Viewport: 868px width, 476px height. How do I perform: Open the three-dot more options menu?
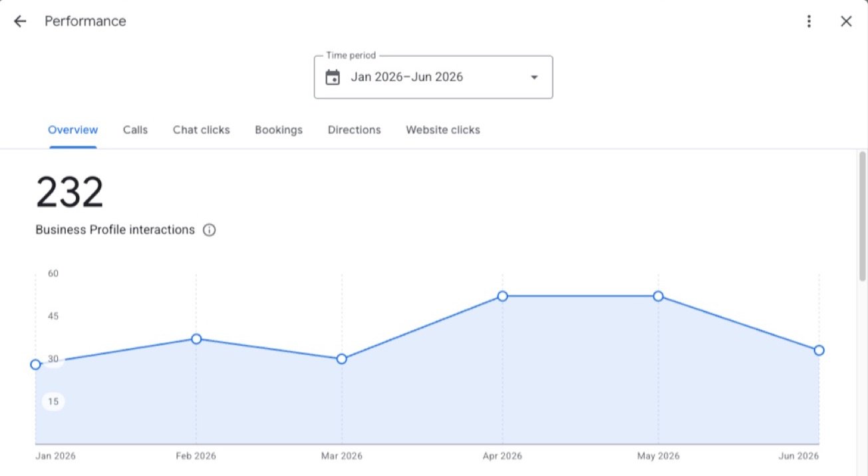click(809, 21)
